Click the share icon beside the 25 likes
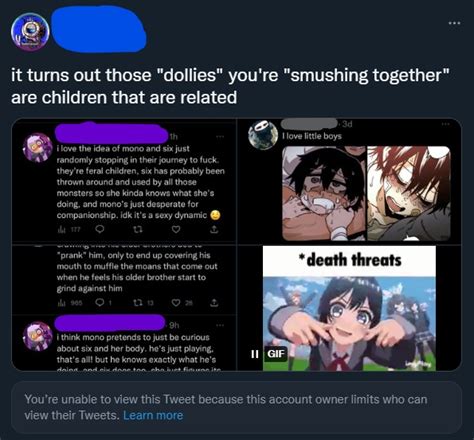This screenshot has height=440, width=474. 214,303
